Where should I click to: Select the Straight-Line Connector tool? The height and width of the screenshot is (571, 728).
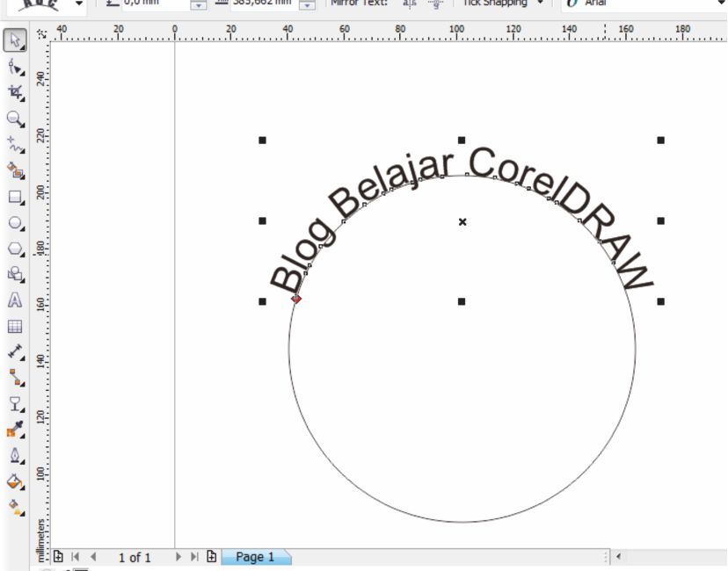point(15,378)
